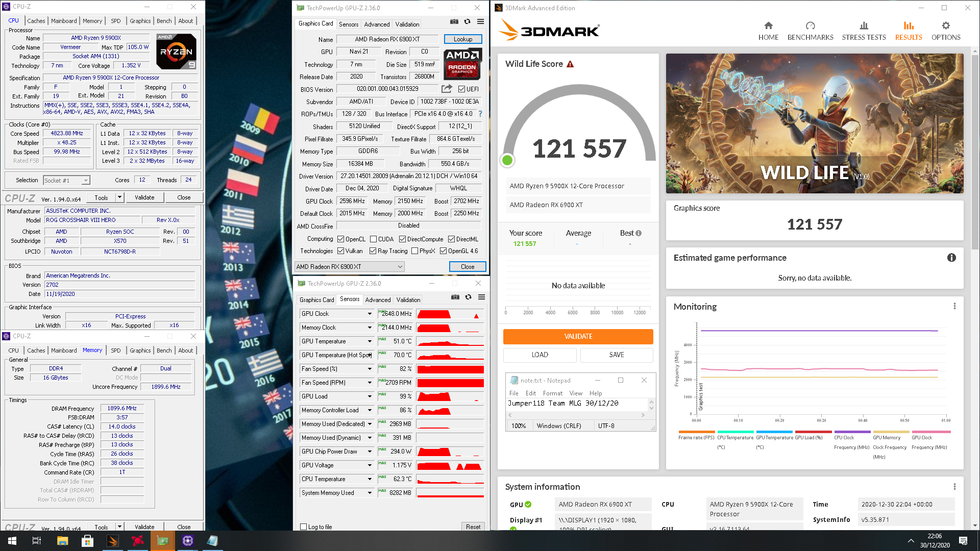This screenshot has width=980, height=551.
Task: Click the Notepad horizontal scrollbar
Action: [x=577, y=415]
